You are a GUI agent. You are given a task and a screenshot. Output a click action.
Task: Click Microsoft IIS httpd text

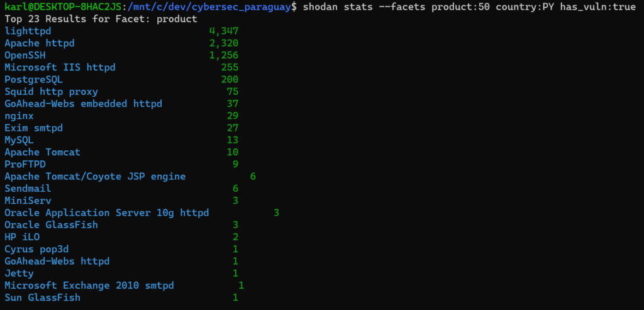[60, 67]
